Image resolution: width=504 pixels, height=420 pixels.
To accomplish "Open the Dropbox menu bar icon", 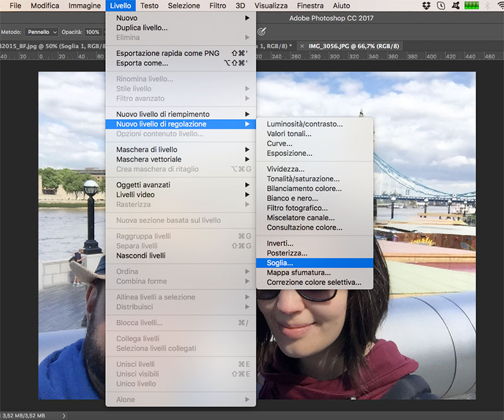I will tap(427, 6).
